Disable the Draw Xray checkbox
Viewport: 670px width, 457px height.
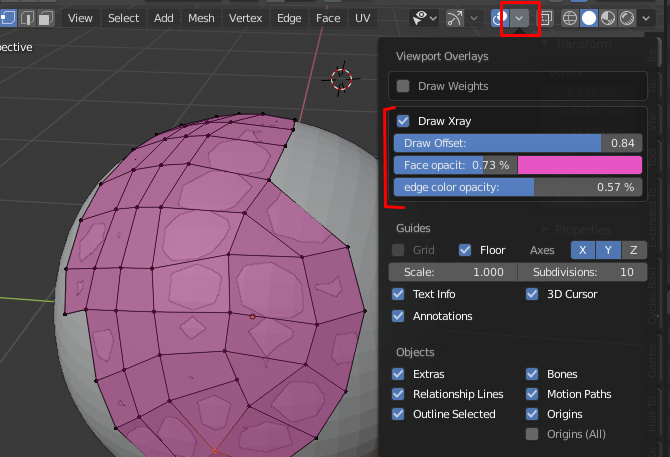coord(403,121)
